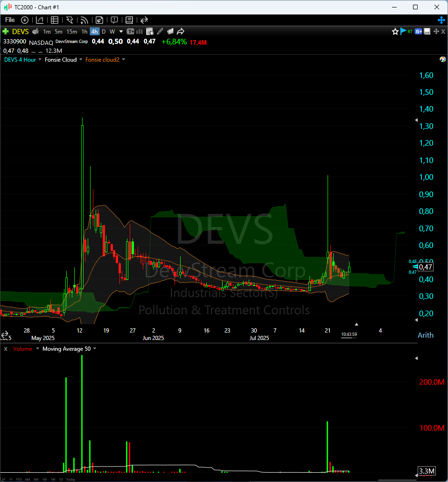Open the alerts lightning-bolt icon
The image size is (448, 482).
coord(70,20)
